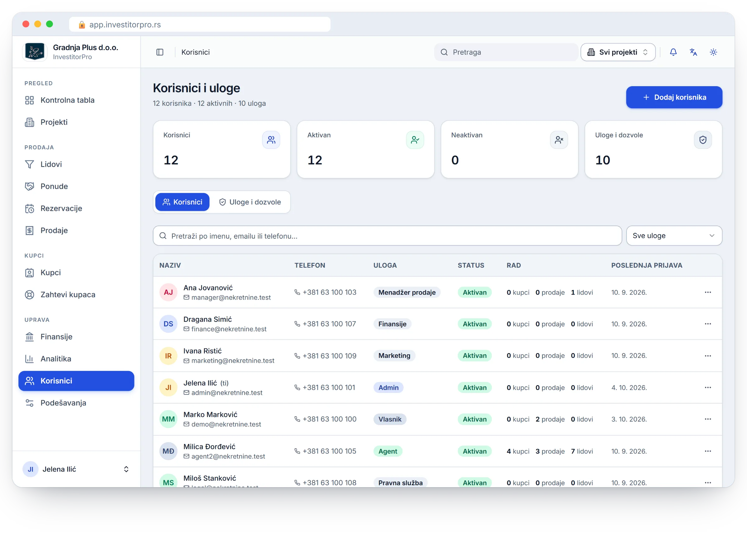Click the users icon in Korisnici card
This screenshot has height=560, width=747.
pyautogui.click(x=271, y=140)
